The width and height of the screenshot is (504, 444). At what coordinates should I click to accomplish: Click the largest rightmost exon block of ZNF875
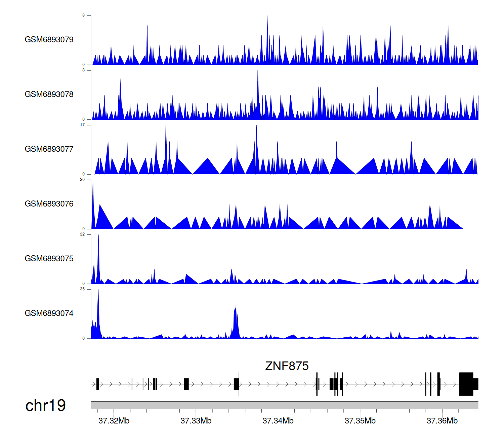coord(466,384)
